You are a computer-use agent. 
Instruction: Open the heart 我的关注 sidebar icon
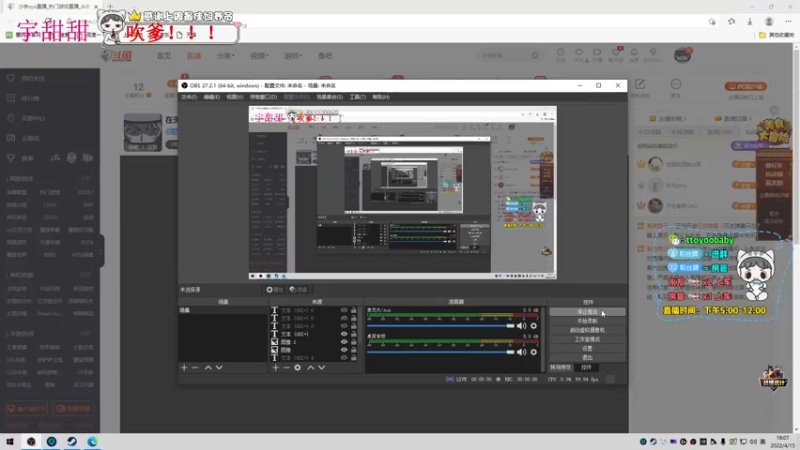[11, 79]
